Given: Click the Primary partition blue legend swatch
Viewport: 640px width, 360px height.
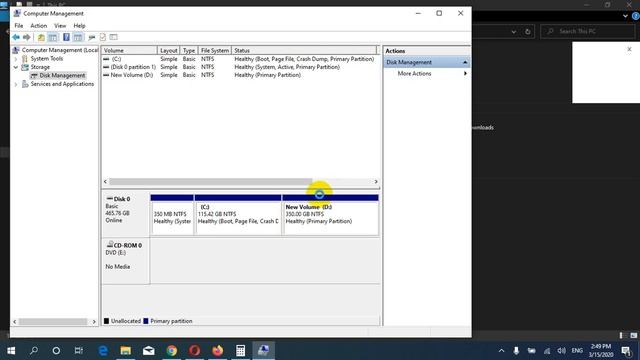Looking at the screenshot, I should pyautogui.click(x=146, y=321).
